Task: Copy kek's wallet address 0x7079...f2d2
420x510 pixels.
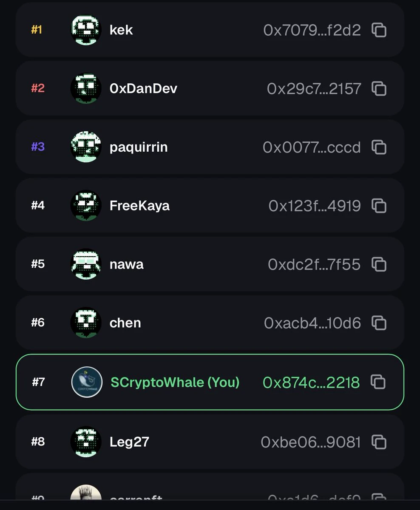Action: coord(379,30)
